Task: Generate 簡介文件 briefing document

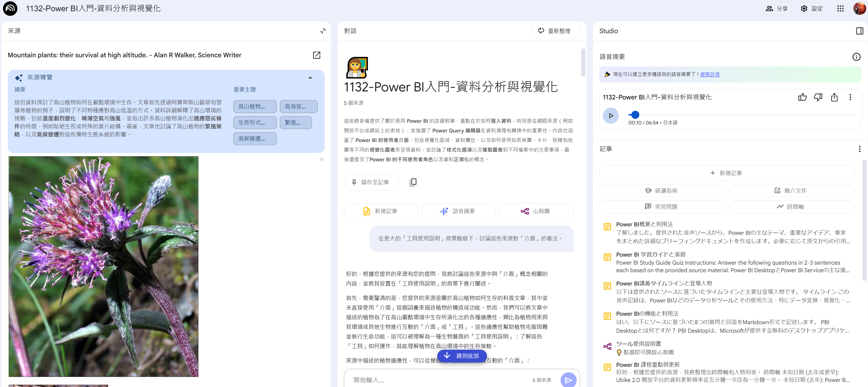Action: point(792,191)
